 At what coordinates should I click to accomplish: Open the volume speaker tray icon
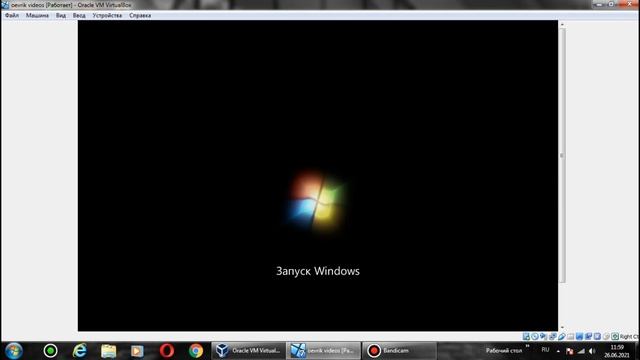pos(592,351)
